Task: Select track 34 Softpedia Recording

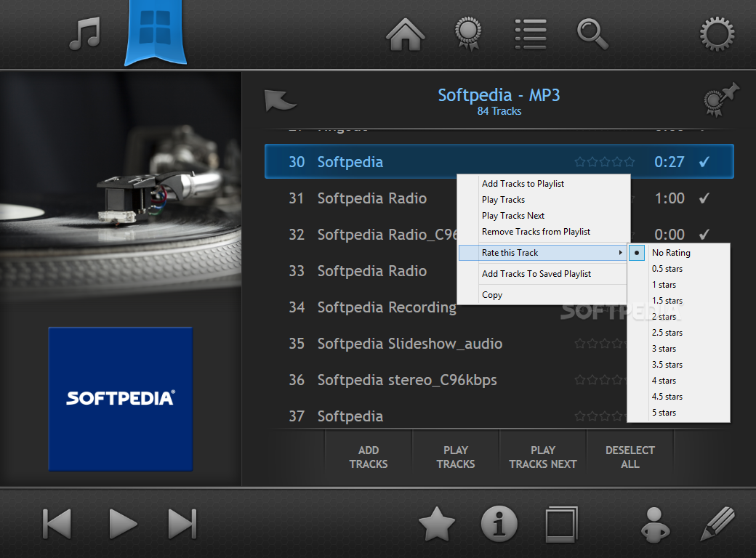Action: click(372, 307)
